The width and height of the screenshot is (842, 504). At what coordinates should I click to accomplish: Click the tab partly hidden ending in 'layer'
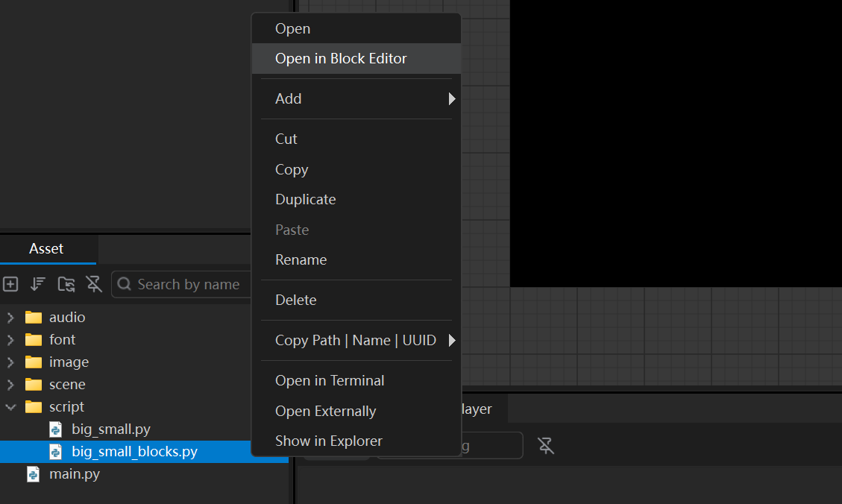coord(484,409)
